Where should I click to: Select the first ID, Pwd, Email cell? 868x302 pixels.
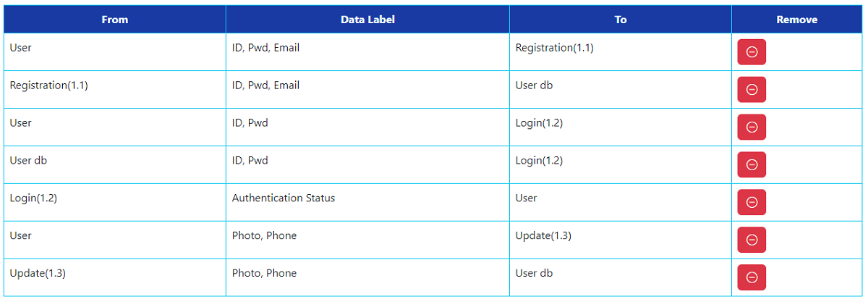[367, 52]
